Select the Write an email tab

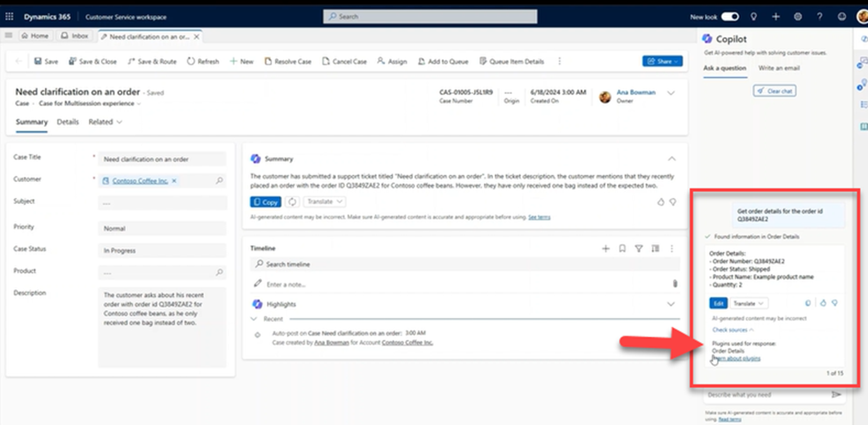[779, 68]
